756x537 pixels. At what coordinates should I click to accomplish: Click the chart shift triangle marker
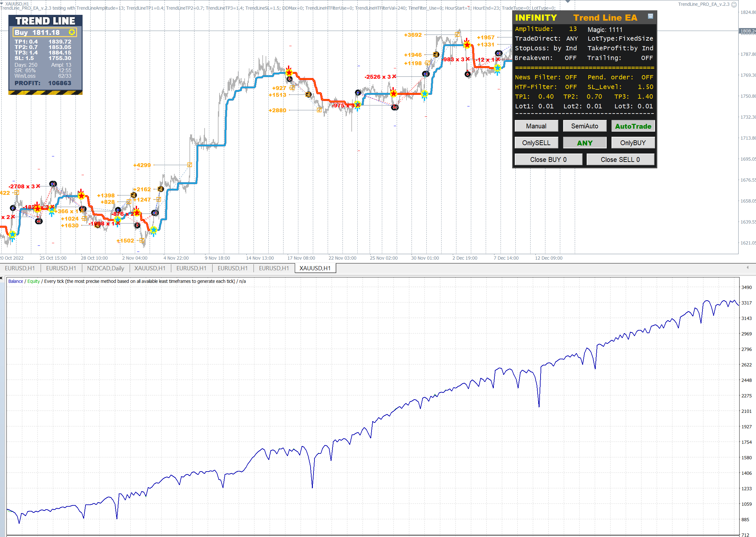568,1
